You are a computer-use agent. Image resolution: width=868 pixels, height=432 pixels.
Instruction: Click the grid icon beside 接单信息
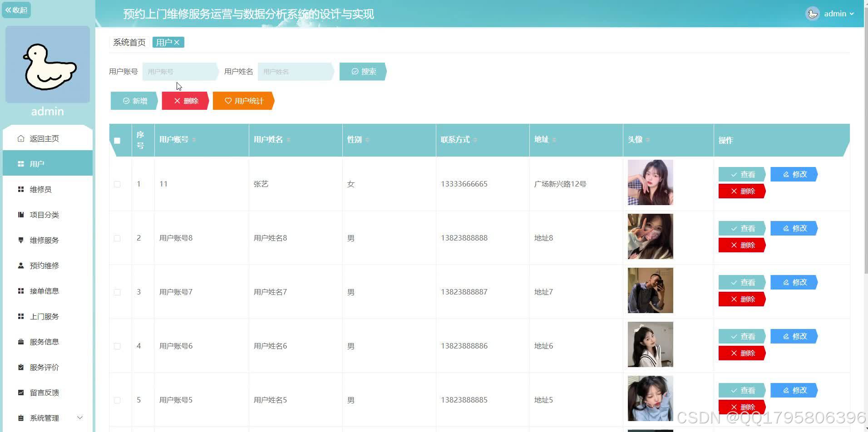21,291
